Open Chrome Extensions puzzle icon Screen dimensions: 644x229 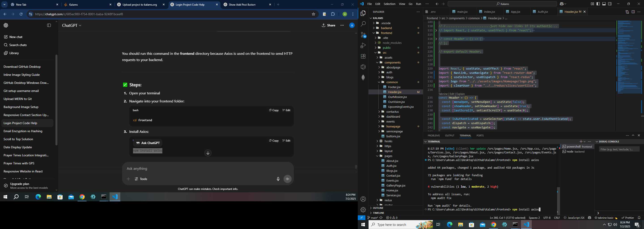(333, 14)
